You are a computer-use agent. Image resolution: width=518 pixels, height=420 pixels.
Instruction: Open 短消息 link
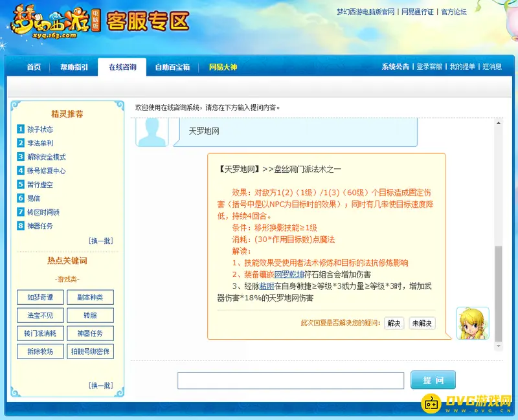tap(492, 67)
